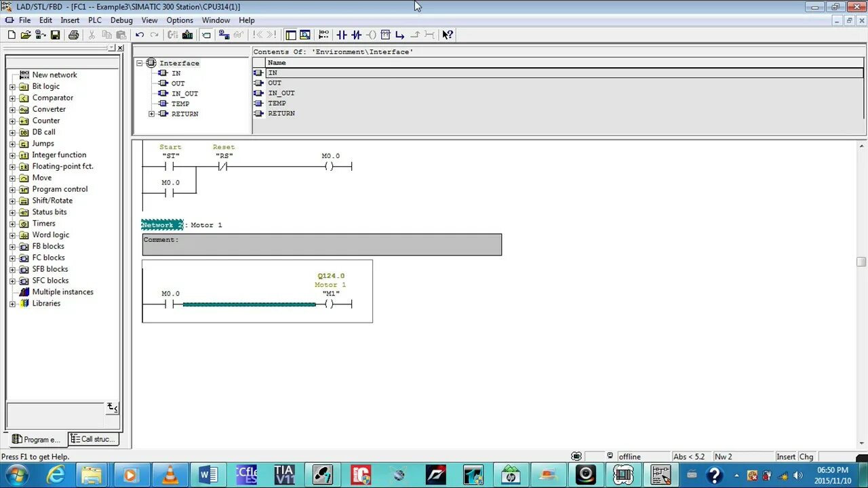The height and width of the screenshot is (488, 868).
Task: Click the Details view toolbar icon
Action: point(305,35)
